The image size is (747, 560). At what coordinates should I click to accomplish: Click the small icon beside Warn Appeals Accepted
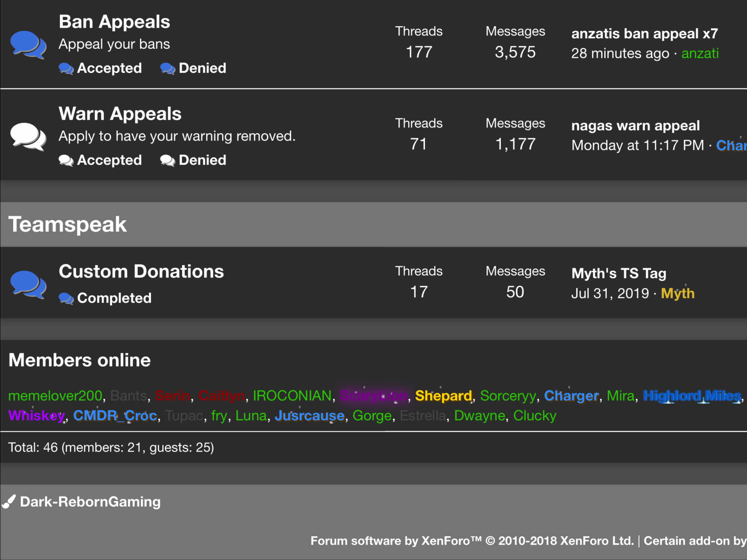[x=66, y=160]
